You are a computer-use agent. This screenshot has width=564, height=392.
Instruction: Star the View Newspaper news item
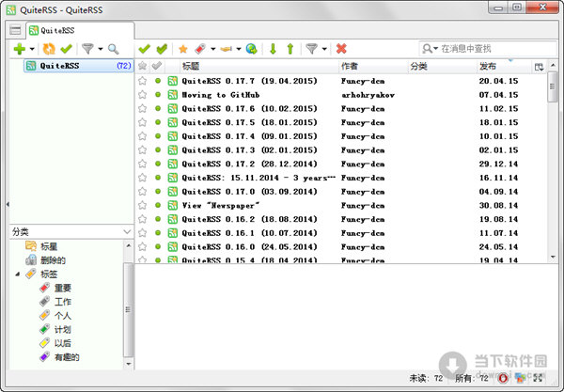(143, 205)
